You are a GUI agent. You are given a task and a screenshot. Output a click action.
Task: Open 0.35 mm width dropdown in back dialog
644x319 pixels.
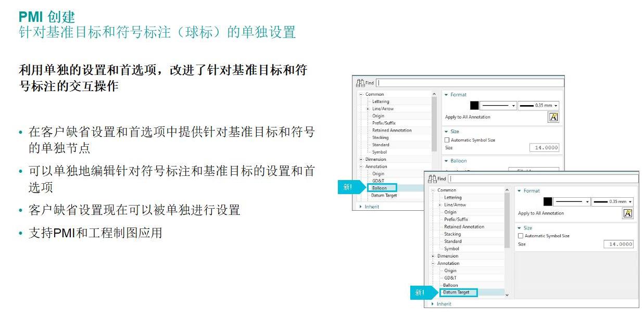(539, 105)
